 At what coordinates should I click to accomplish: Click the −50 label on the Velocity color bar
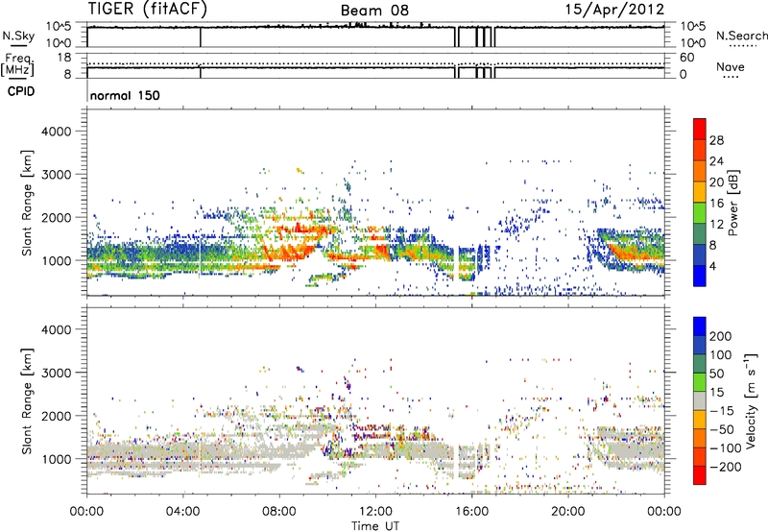coord(722,429)
